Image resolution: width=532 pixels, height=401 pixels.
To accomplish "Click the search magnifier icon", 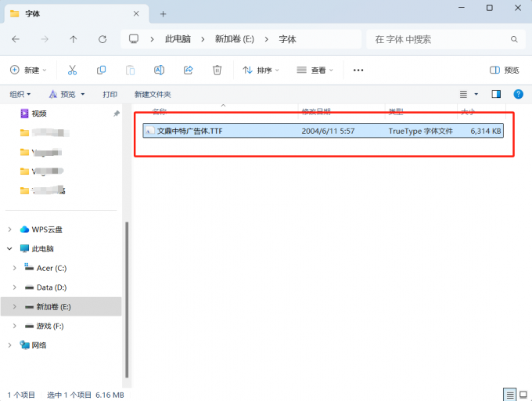I will coord(514,39).
